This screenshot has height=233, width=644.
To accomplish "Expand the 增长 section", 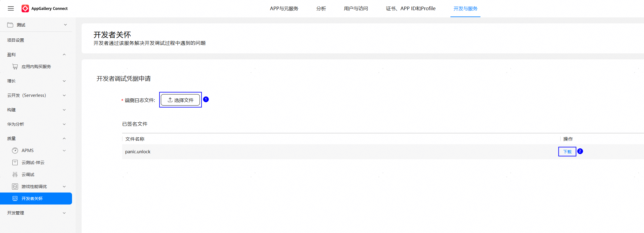I will 64,81.
